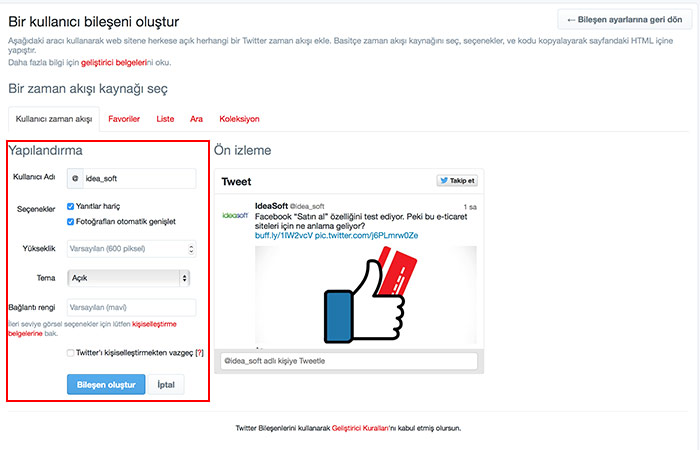Switch to the Favoriler tab
The image size is (700, 450).
pos(124,119)
